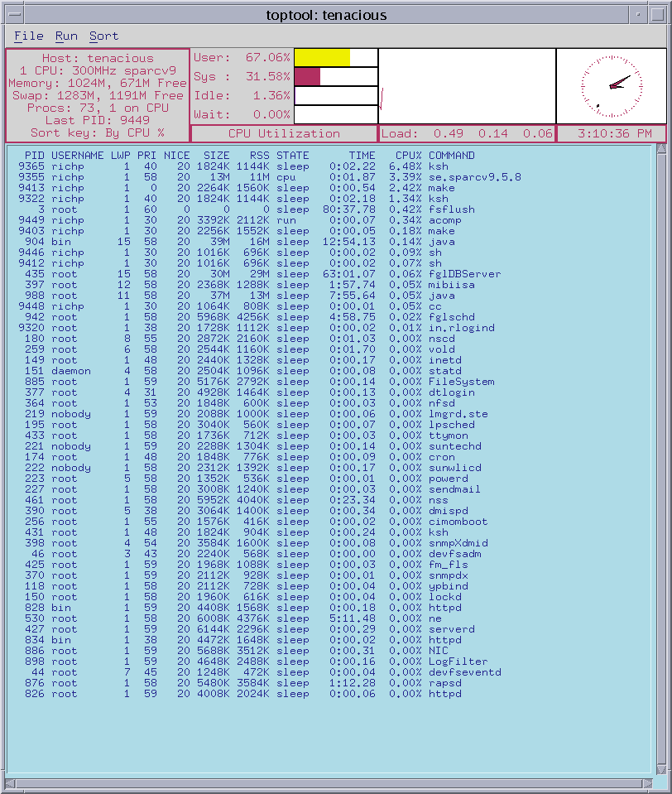
Task: Click the vertical scrollbar up arrow
Action: click(x=661, y=149)
